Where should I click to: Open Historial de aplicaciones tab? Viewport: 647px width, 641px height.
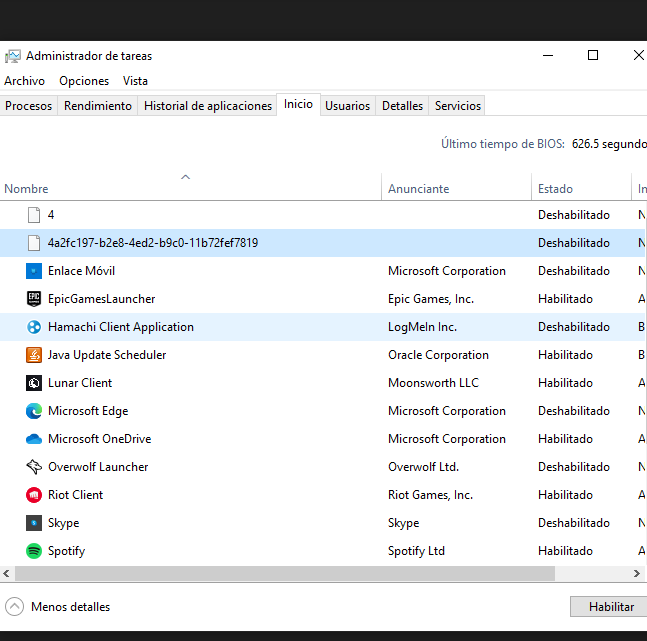pos(208,106)
